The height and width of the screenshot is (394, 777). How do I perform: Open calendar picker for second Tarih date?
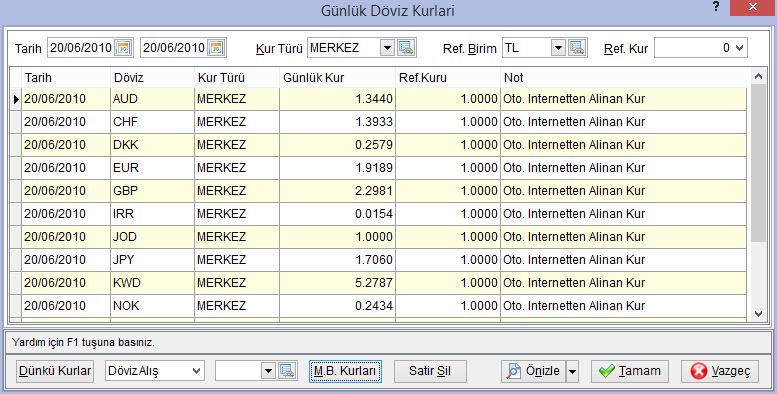(217, 48)
